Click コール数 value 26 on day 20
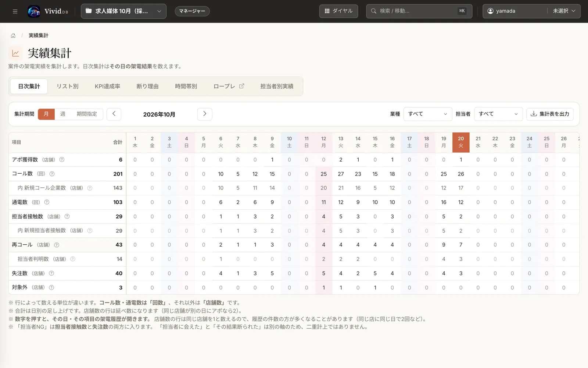The height and width of the screenshot is (368, 588). pos(461,174)
